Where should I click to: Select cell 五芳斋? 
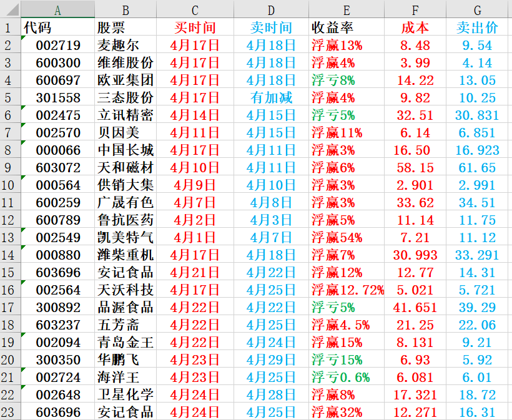pos(126,324)
